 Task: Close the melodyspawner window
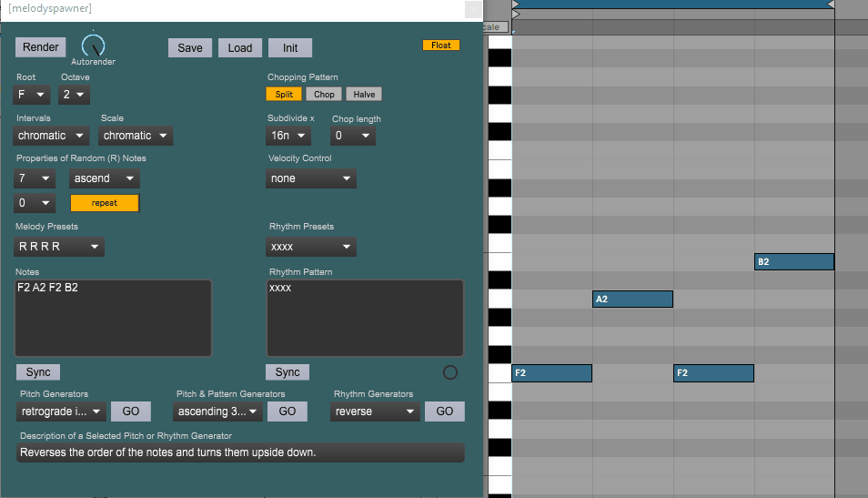coord(473,9)
